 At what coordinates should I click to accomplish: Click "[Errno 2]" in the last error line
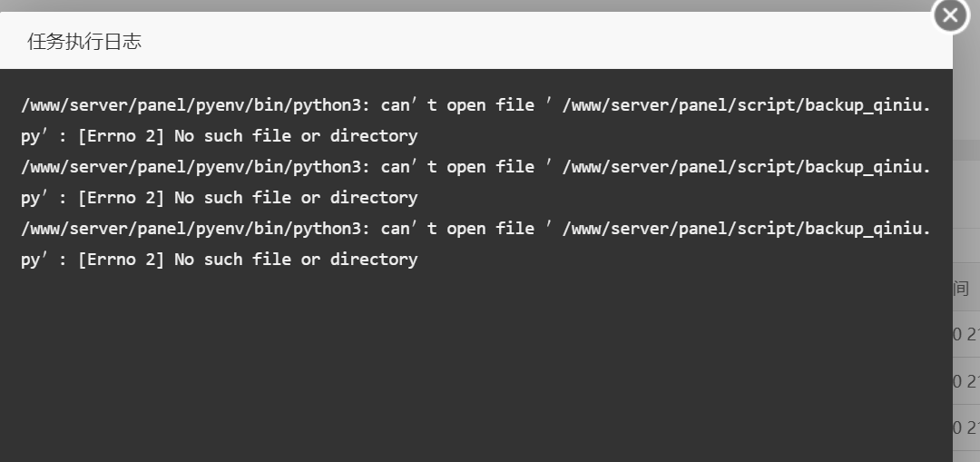121,260
